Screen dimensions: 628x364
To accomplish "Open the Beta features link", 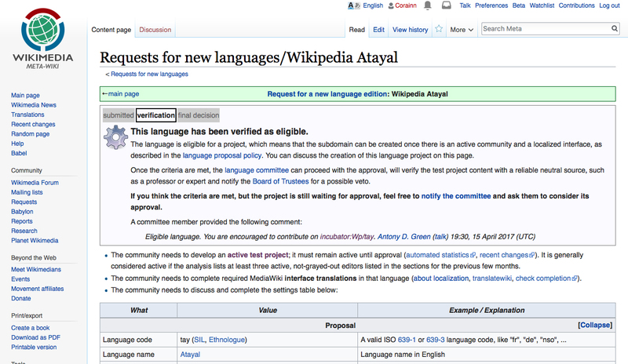I will click(519, 5).
